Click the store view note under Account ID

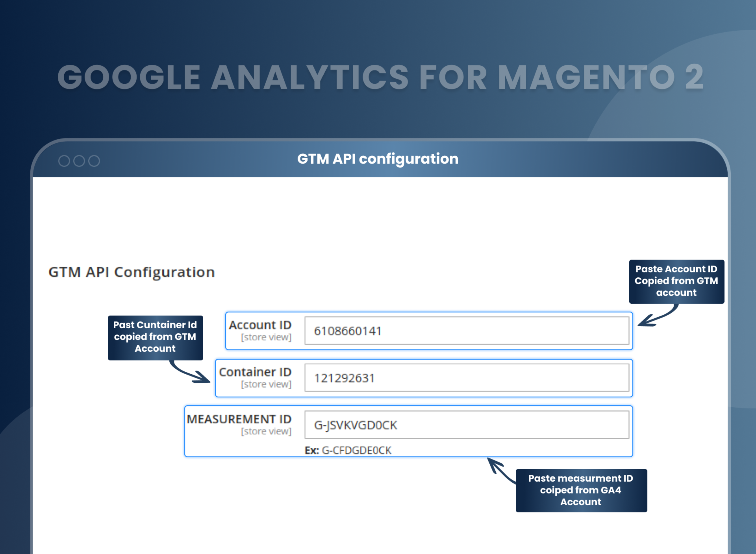tap(266, 337)
